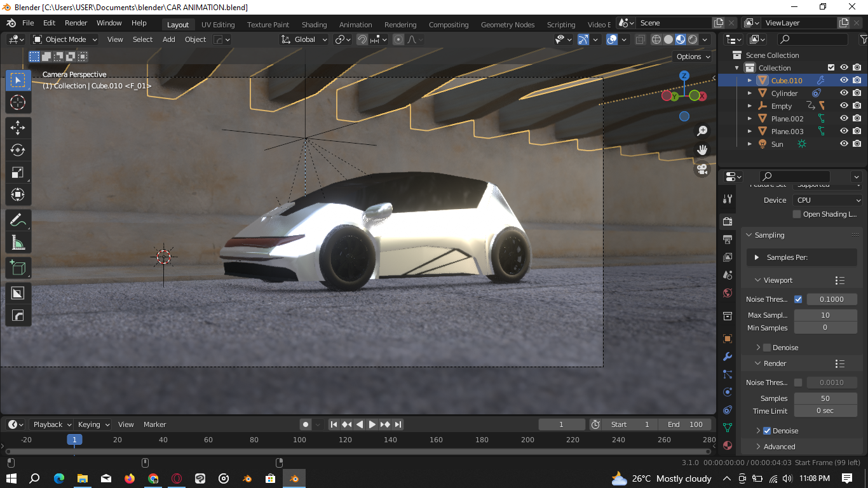868x488 pixels.
Task: Enable Viewport Denoise checkbox
Action: tap(767, 348)
